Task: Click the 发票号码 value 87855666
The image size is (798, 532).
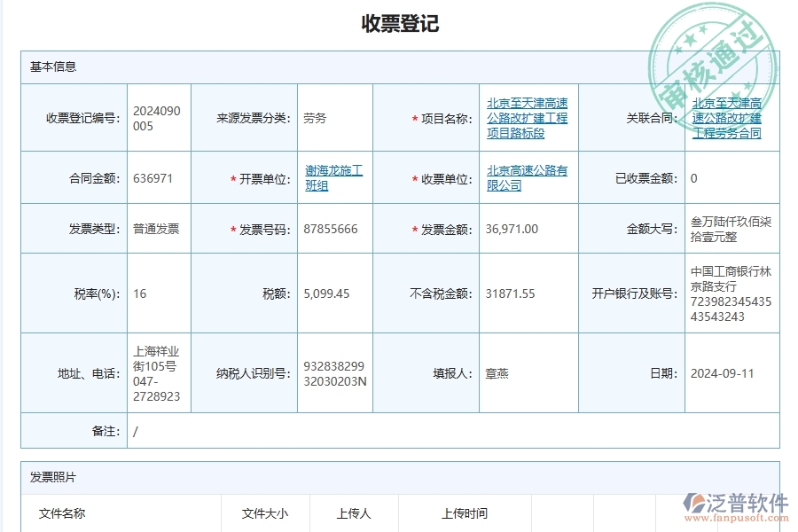Action: click(x=329, y=228)
